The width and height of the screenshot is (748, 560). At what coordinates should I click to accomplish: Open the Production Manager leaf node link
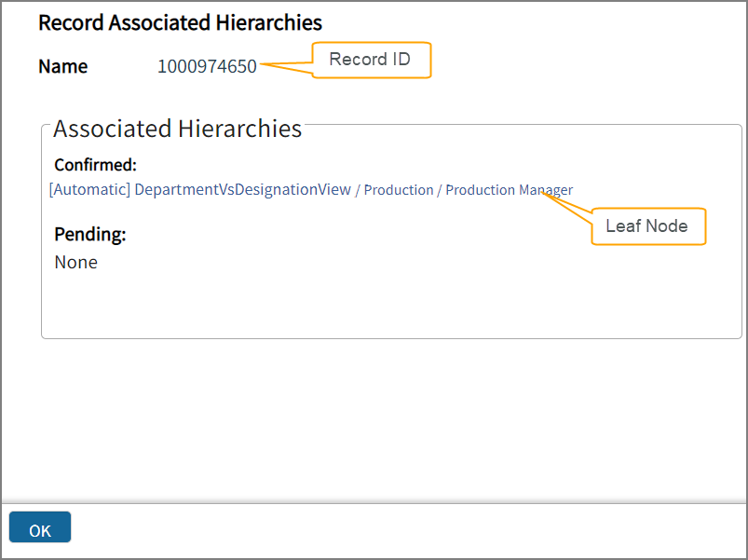(509, 190)
